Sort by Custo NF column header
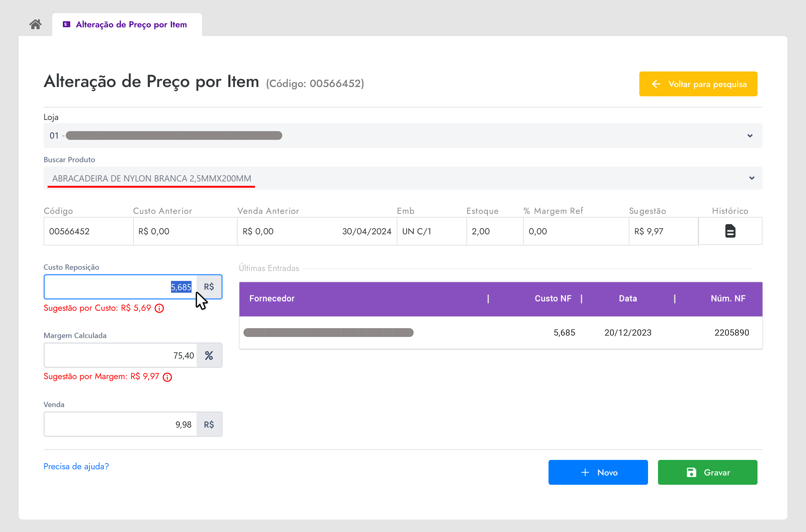Image resolution: width=806 pixels, height=532 pixels. (553, 299)
